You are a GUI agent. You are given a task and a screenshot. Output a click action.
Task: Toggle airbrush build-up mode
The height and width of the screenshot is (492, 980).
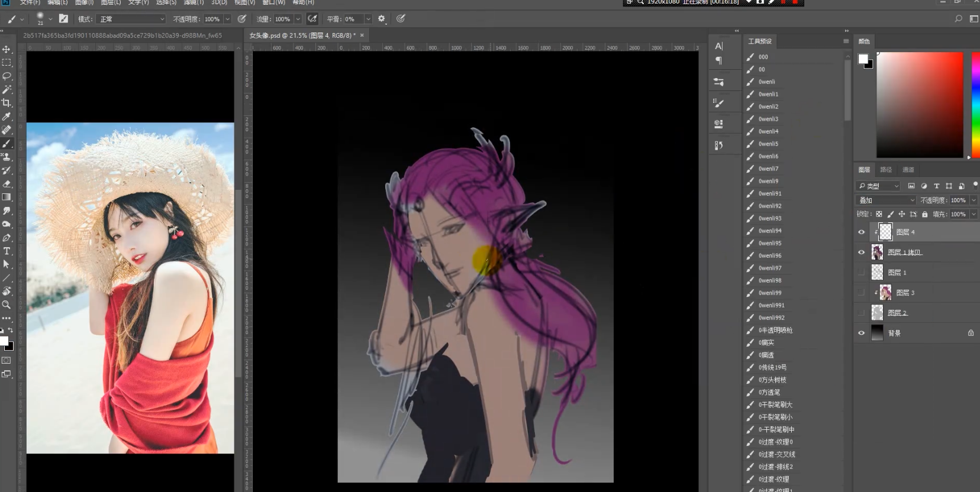312,19
